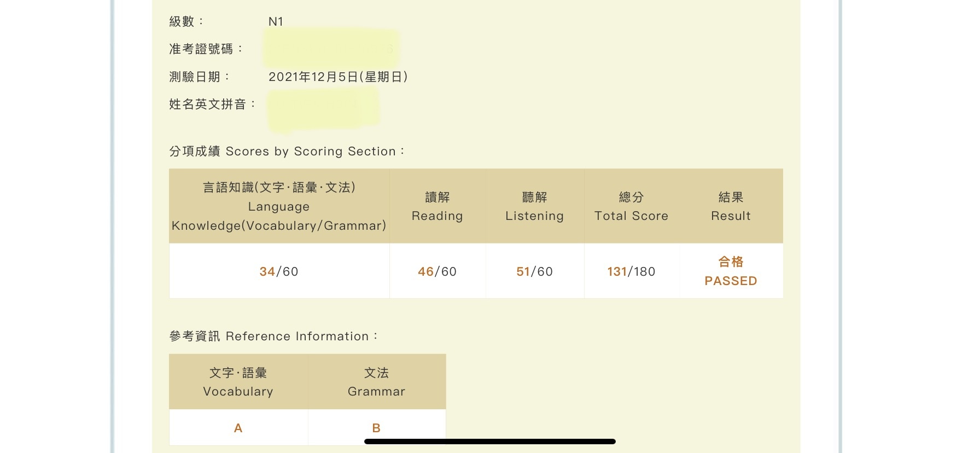This screenshot has width=980, height=453.
Task: Click the N1 level value
Action: 276,21
